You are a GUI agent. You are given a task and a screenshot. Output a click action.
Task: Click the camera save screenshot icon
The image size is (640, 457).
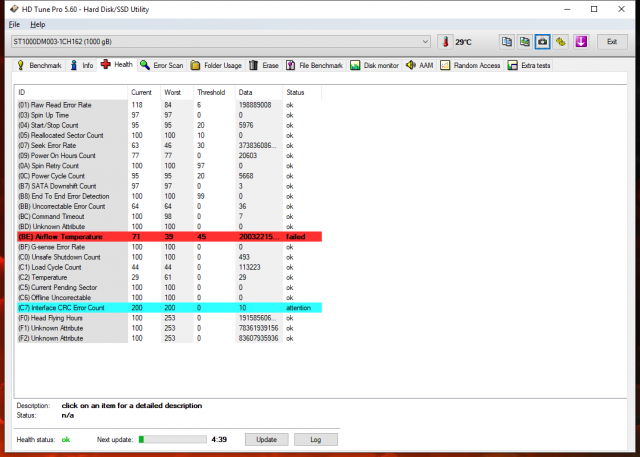[x=543, y=42]
